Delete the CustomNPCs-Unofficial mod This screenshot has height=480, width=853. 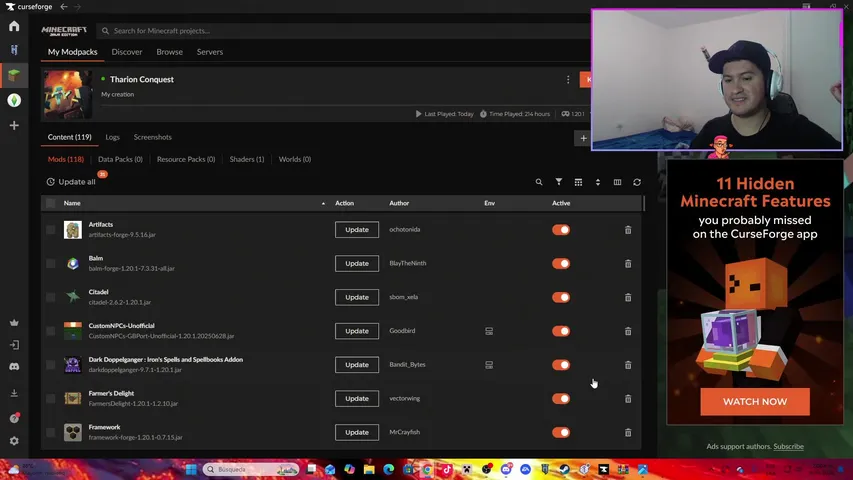pos(628,331)
